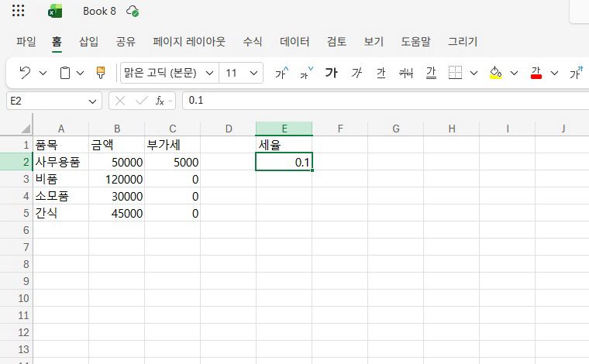Image resolution: width=589 pixels, height=364 pixels.
Task: Click cell containing 세율
Action: tap(284, 145)
